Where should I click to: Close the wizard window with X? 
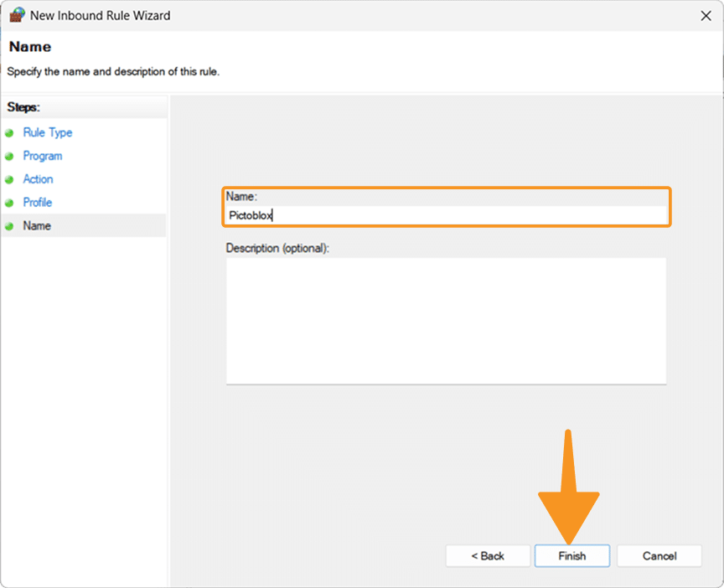point(706,16)
